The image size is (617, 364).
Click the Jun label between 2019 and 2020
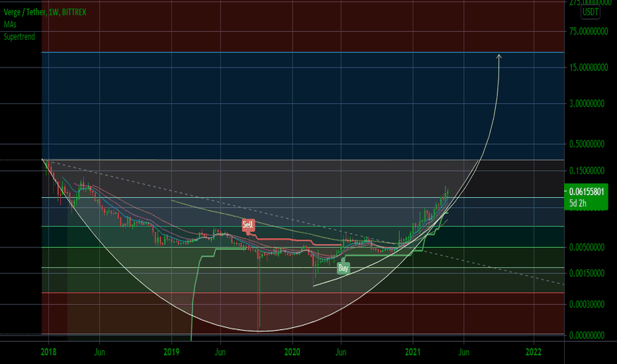click(x=220, y=352)
